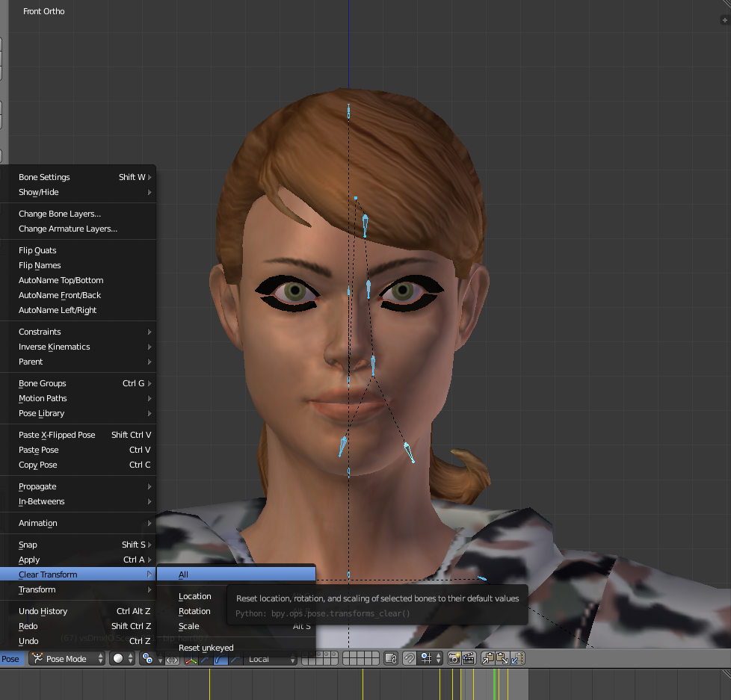Select Copy Pose menu entry
731x700 pixels.
click(x=78, y=465)
